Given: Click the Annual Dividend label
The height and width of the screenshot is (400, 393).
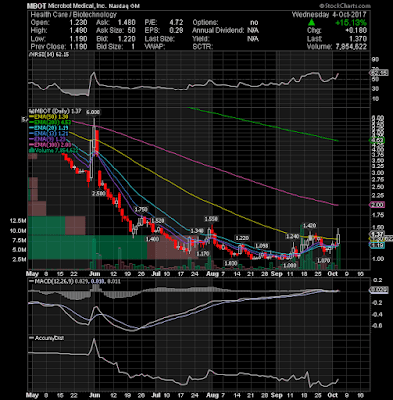Looking at the screenshot, I should pyautogui.click(x=218, y=31).
